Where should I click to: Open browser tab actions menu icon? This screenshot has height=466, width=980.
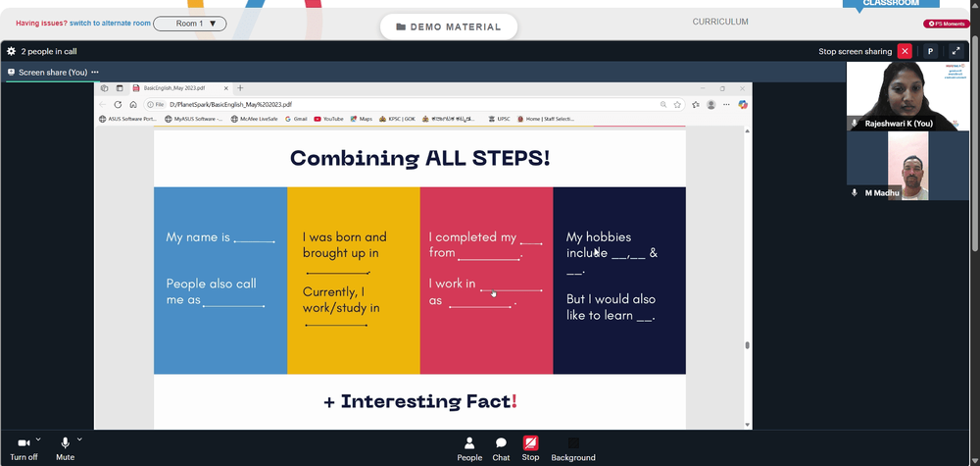(120, 88)
